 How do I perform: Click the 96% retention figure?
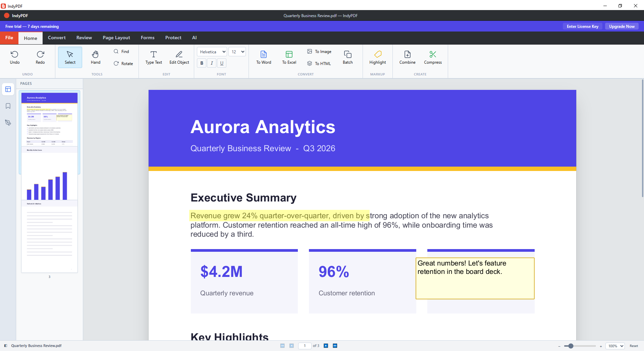(x=334, y=272)
